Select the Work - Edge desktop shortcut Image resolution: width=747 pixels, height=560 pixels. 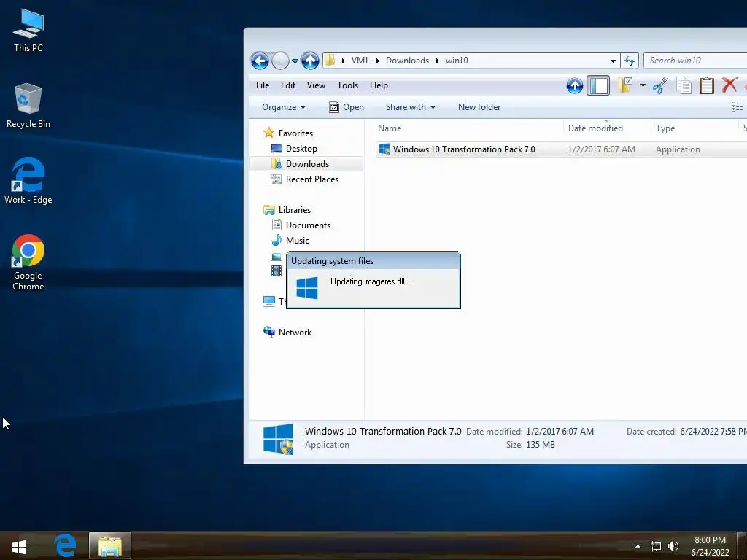(28, 181)
